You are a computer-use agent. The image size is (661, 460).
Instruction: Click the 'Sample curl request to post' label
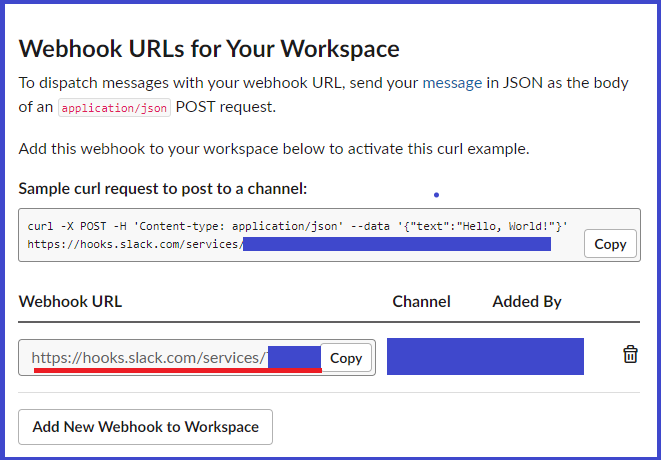(163, 189)
